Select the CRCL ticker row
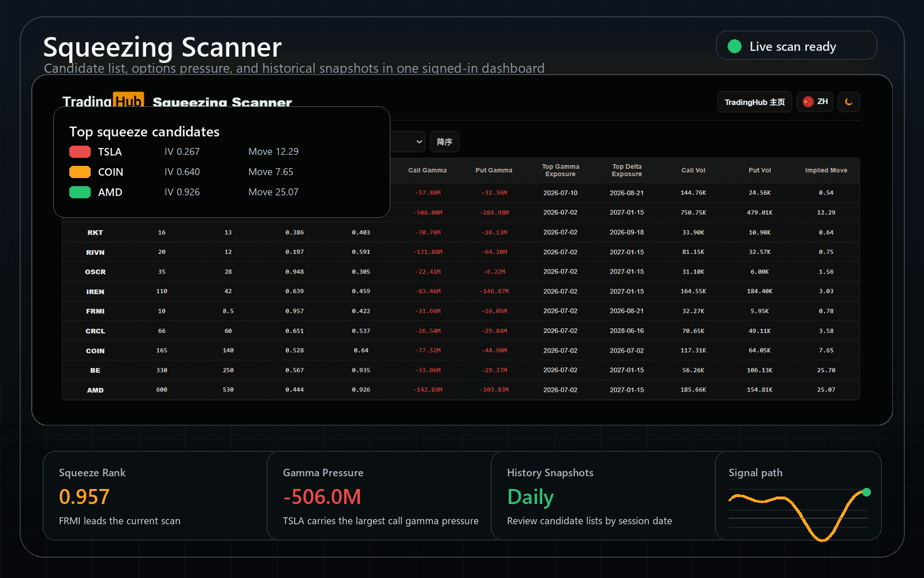Viewport: 924px width, 578px height. coord(461,331)
